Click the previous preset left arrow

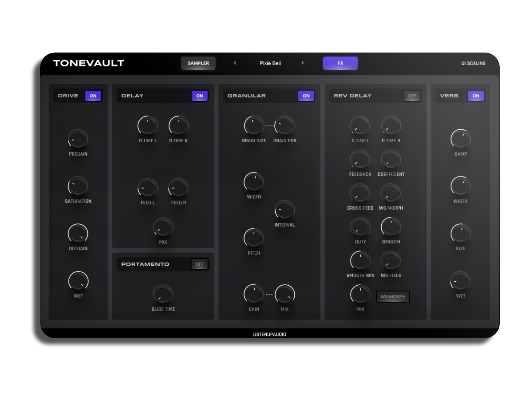point(235,63)
